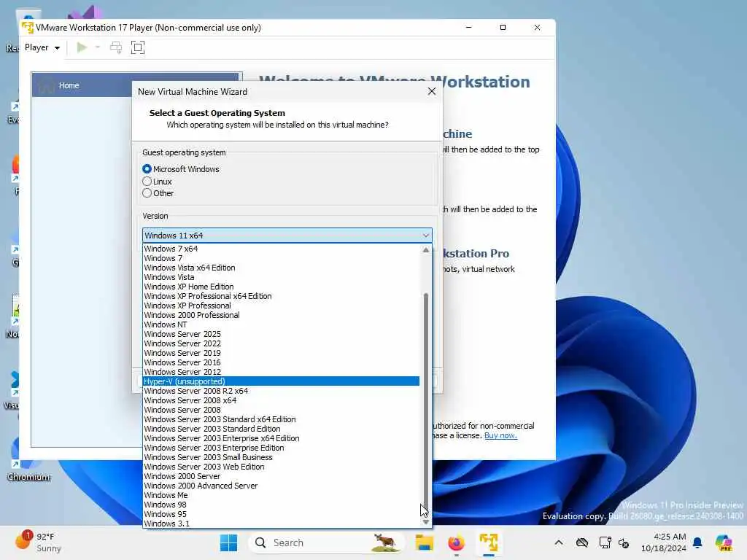
Task: Pick Windows 2000 Advanced Server entry
Action: (x=281, y=486)
